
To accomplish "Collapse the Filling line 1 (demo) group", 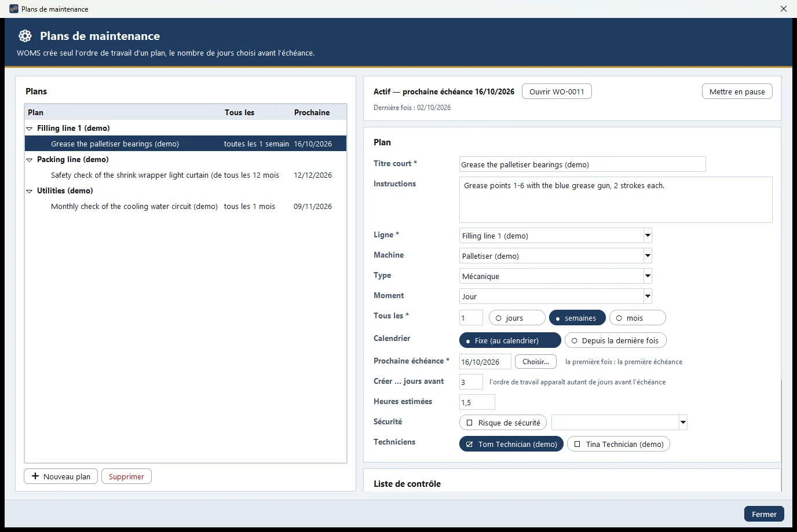I will click(30, 129).
